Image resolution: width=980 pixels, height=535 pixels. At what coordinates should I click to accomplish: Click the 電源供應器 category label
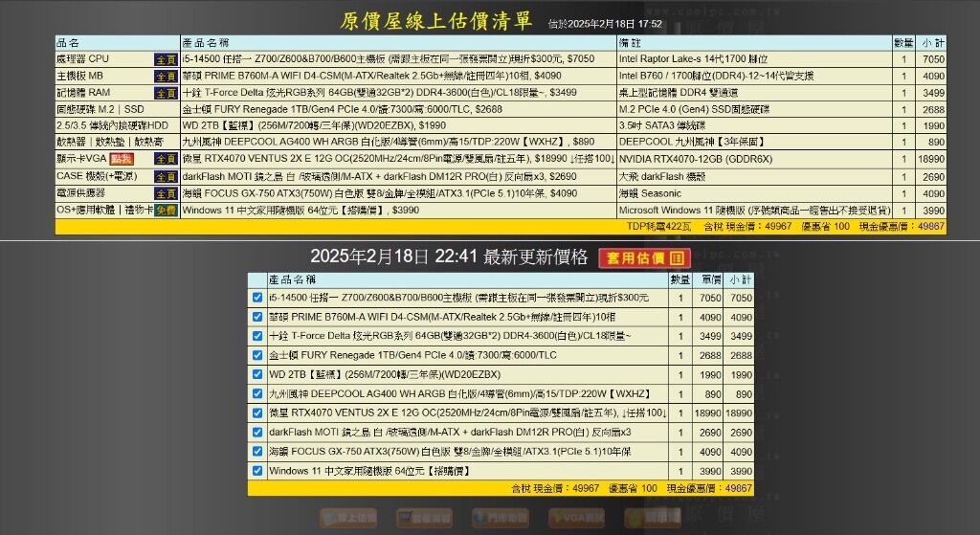click(80, 193)
